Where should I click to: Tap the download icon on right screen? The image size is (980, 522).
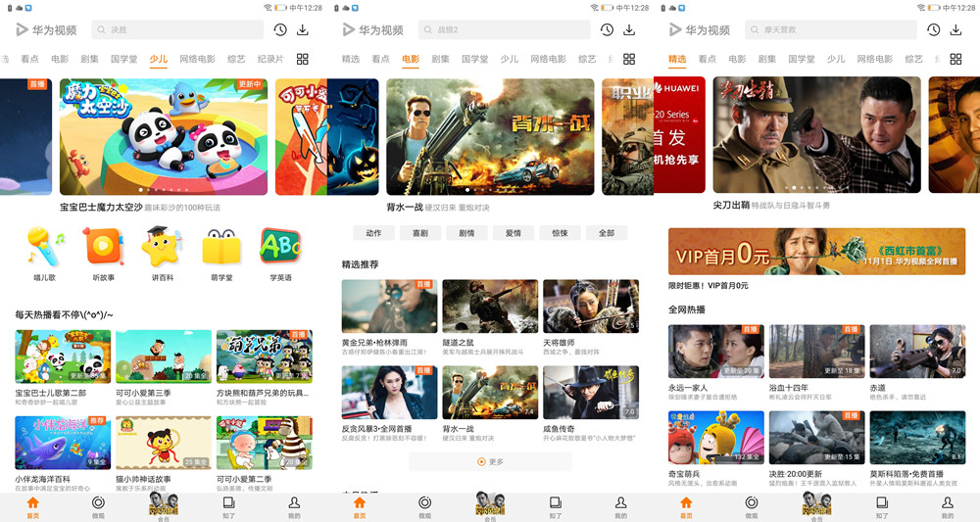955,29
